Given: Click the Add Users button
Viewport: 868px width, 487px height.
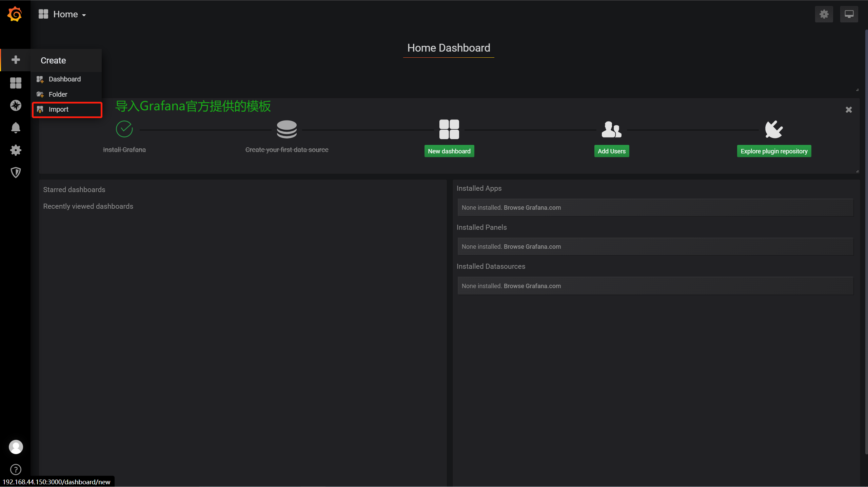Looking at the screenshot, I should (x=611, y=151).
